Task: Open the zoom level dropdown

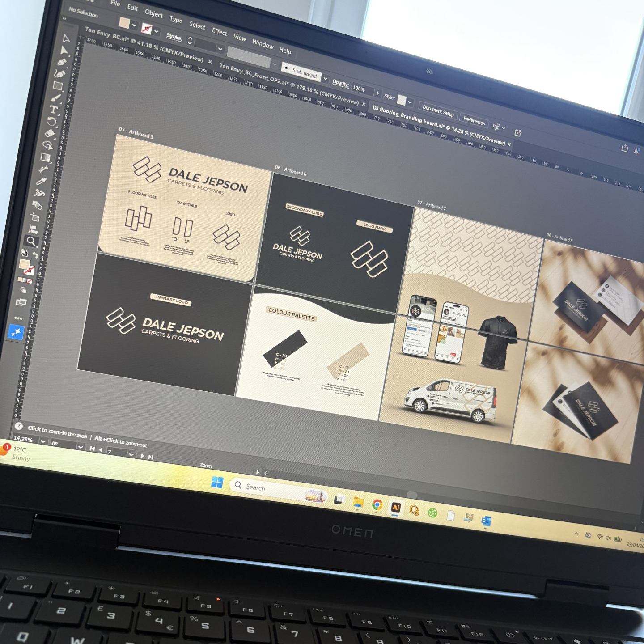Action: (x=43, y=441)
